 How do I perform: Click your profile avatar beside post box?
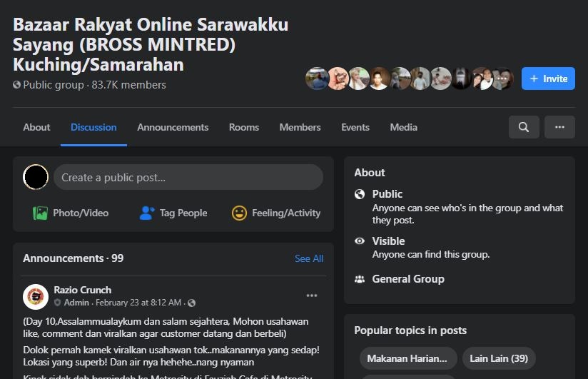36,177
